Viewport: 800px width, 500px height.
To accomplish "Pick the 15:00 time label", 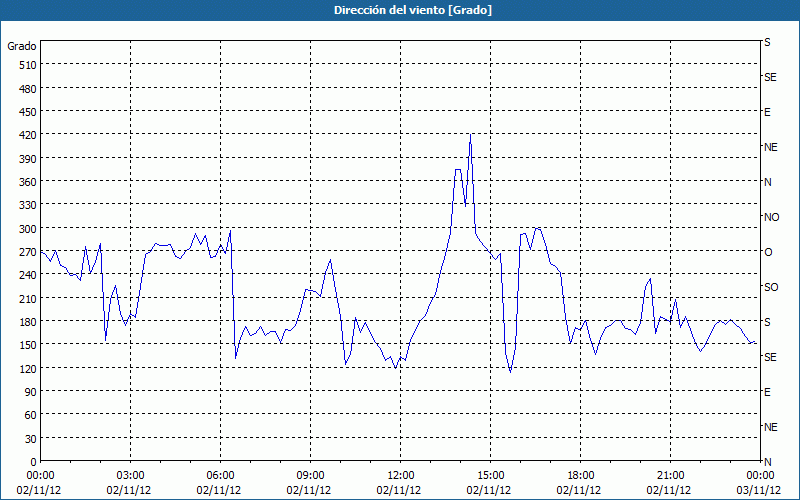I will 490,476.
